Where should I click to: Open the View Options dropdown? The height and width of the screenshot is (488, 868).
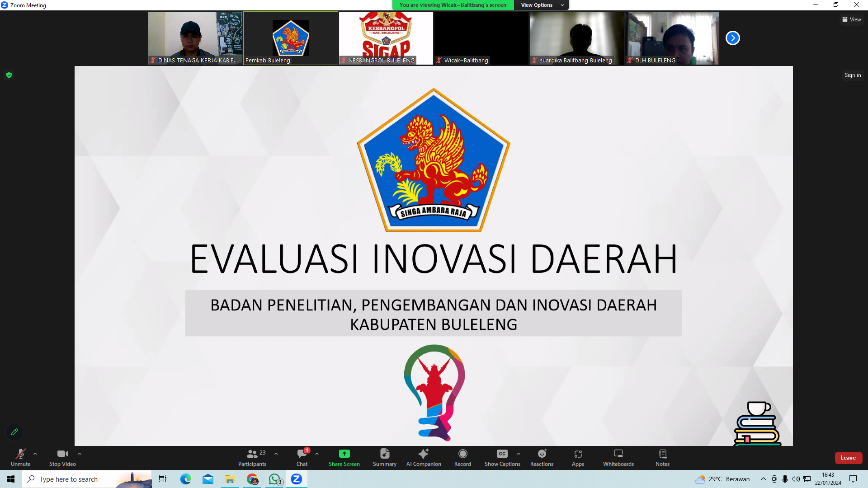click(541, 5)
